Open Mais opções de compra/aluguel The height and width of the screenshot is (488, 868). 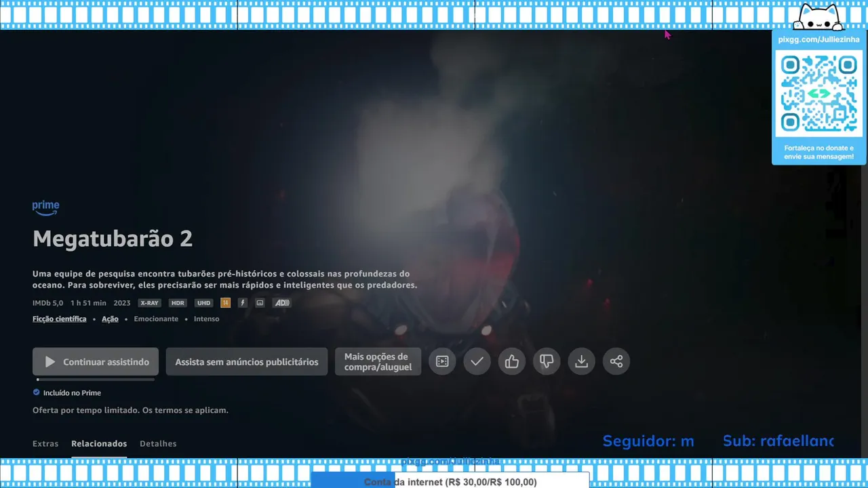tap(378, 362)
